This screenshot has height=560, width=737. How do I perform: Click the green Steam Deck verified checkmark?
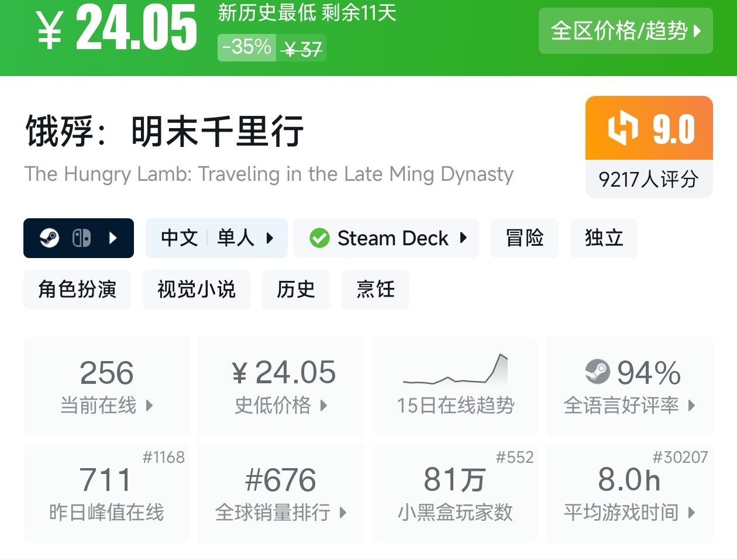point(319,238)
